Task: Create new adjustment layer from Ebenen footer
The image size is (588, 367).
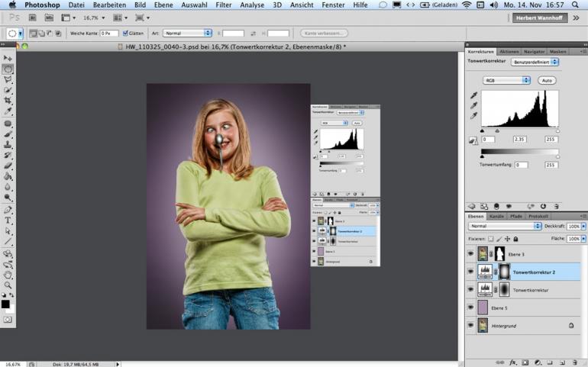Action: click(x=538, y=362)
